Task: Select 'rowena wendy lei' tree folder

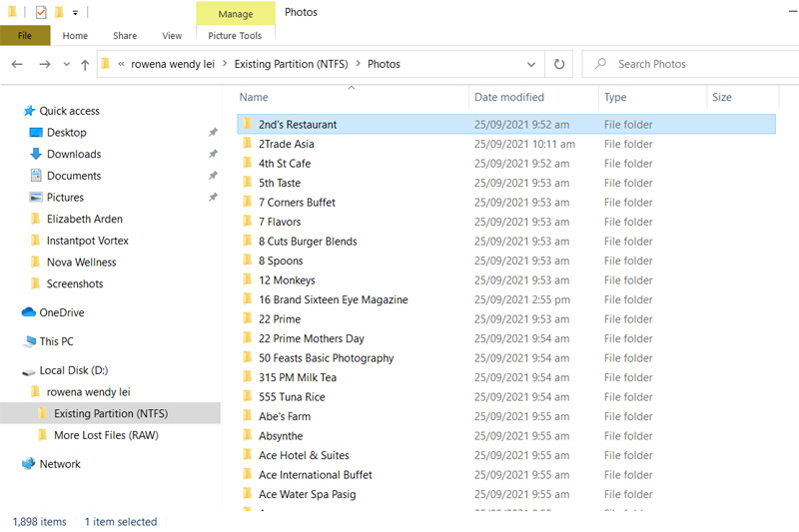Action: pos(88,392)
